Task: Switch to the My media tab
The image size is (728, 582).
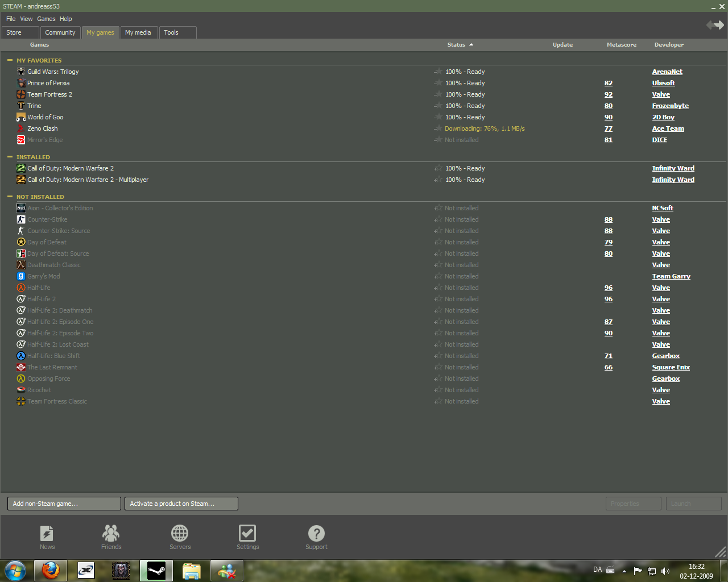Action: 139,32
